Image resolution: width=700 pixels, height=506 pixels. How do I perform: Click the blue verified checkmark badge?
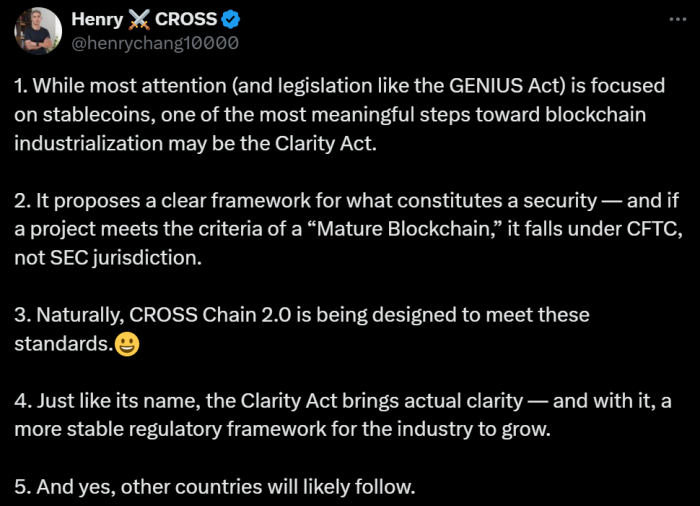231,20
